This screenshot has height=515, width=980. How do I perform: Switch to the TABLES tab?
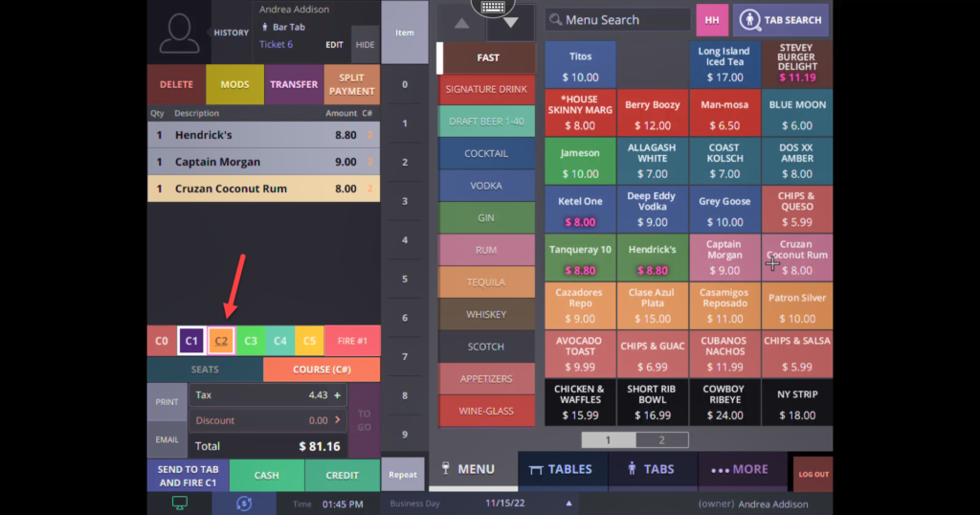click(561, 469)
